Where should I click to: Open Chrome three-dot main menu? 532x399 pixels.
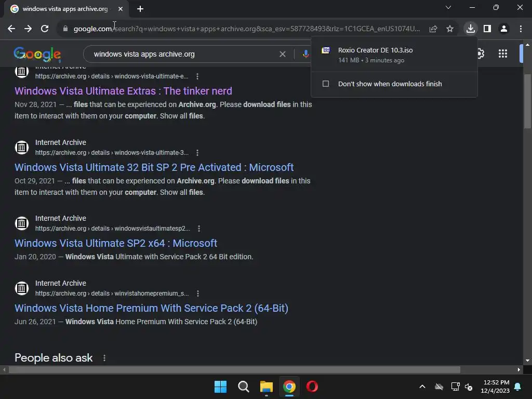coord(521,29)
